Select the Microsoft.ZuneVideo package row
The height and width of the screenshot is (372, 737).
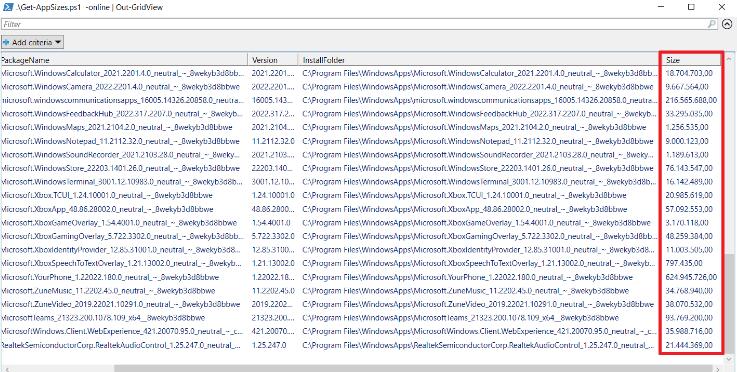click(362, 304)
